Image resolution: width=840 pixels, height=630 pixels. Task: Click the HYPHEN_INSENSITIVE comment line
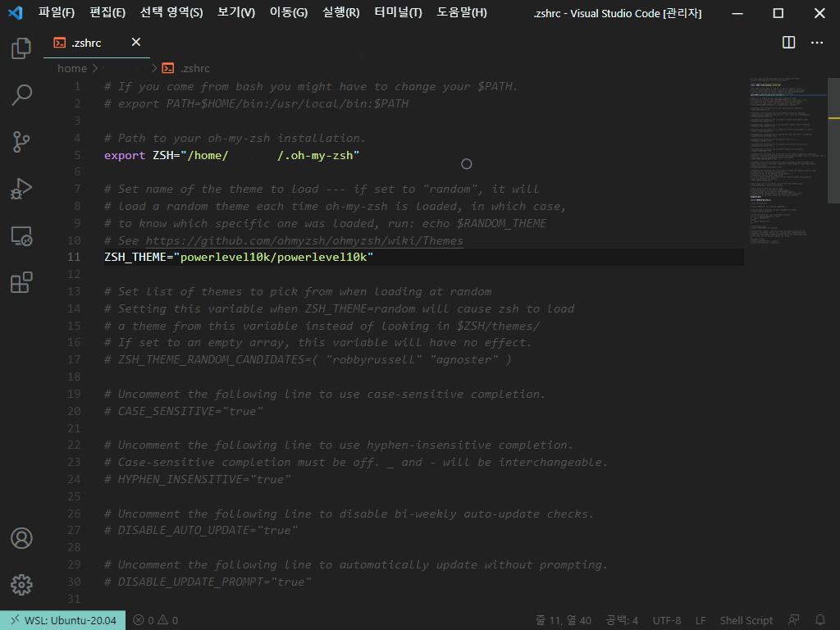pos(197,479)
